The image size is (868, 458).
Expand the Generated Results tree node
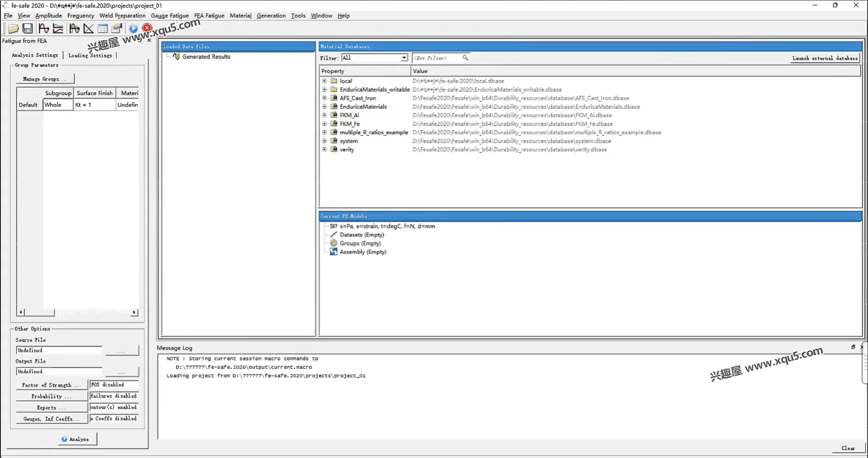[167, 56]
